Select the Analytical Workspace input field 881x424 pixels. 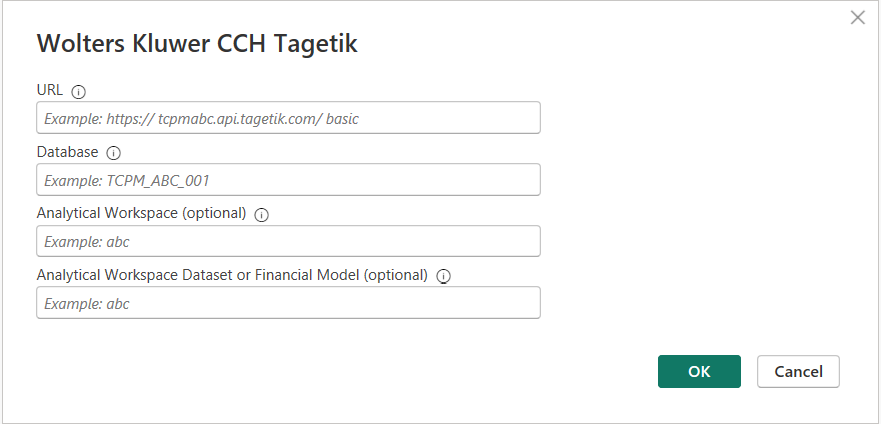[x=288, y=241]
